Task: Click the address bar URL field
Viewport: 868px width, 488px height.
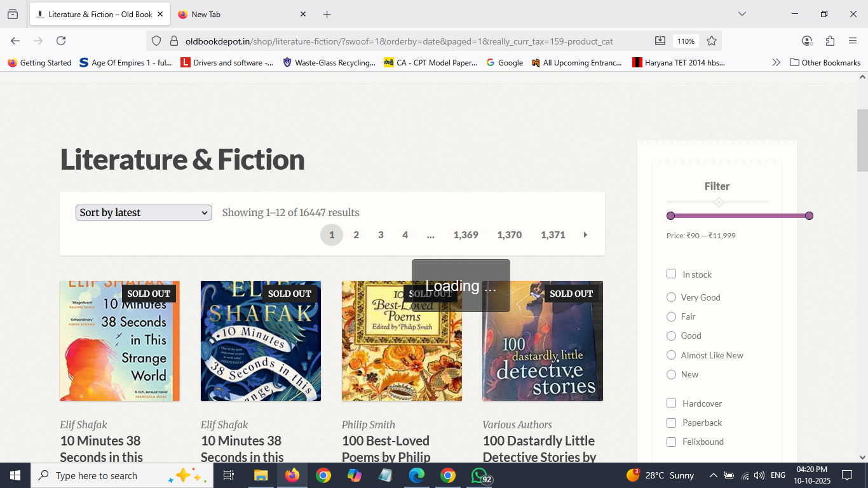Action: click(x=399, y=41)
